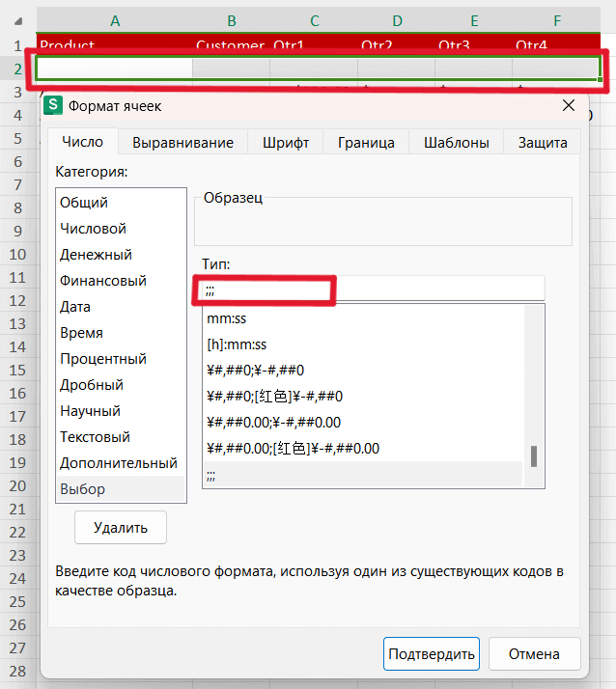Switch to the Число tab
Image resolution: width=616 pixels, height=689 pixels.
83,142
